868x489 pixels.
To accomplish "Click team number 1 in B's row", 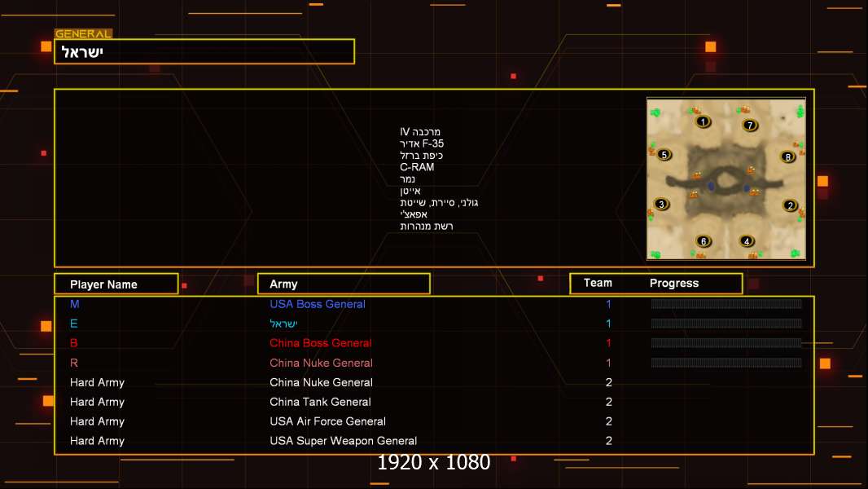I will click(x=608, y=343).
